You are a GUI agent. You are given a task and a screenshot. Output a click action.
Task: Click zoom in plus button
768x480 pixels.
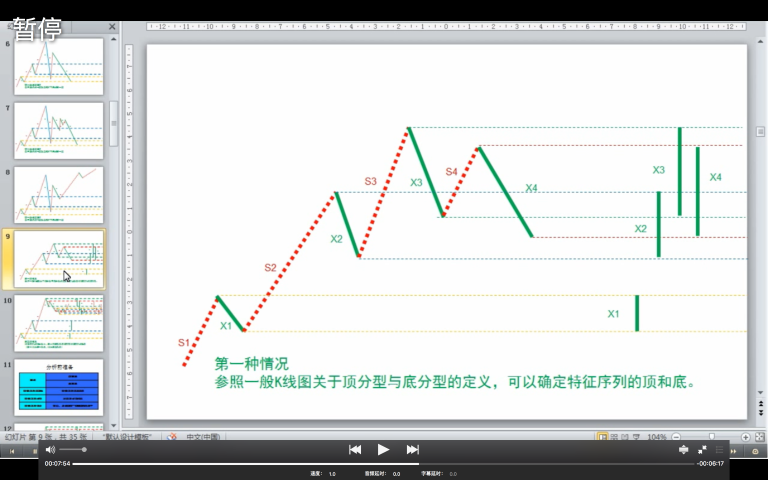pos(746,437)
